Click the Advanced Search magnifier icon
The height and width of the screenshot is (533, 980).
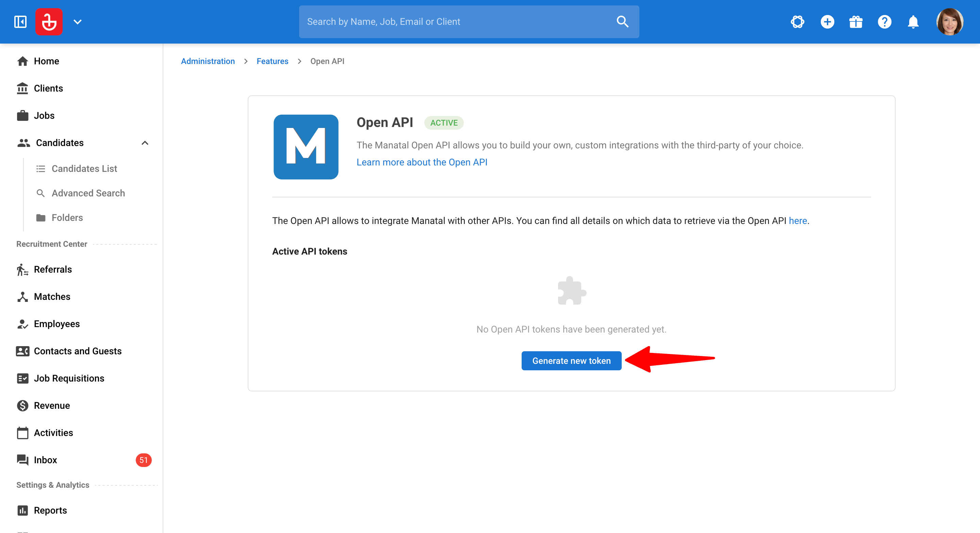coord(41,193)
